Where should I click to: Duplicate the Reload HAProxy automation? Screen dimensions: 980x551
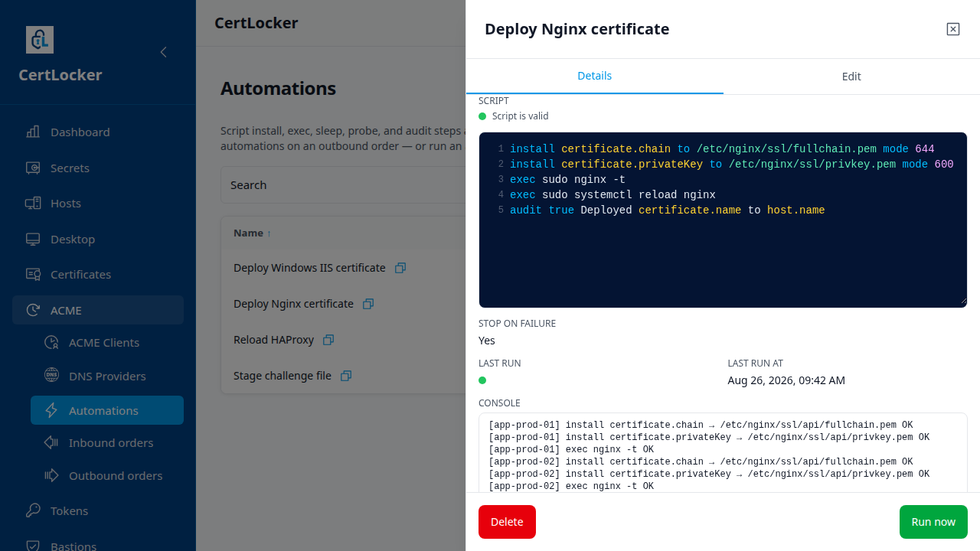point(328,340)
